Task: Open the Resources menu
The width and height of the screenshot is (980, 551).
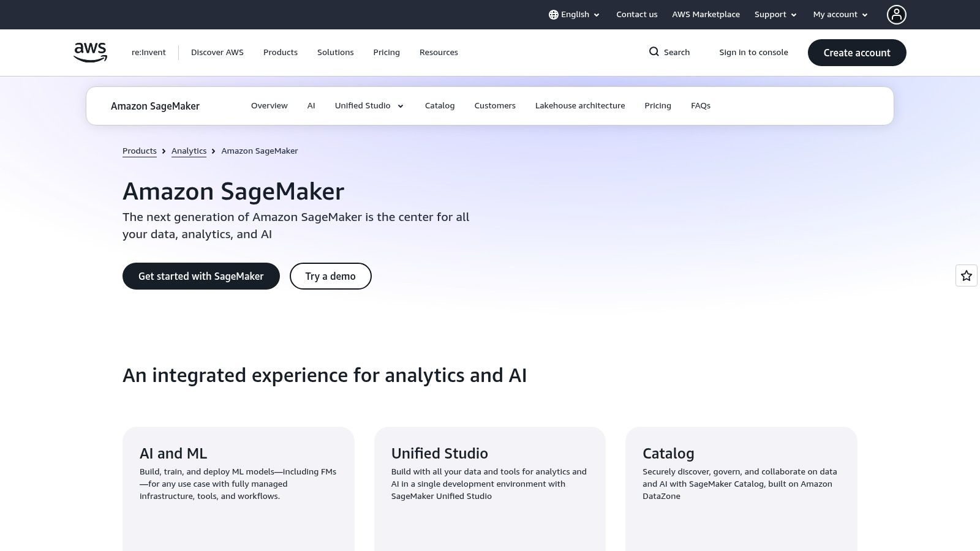Action: point(439,52)
